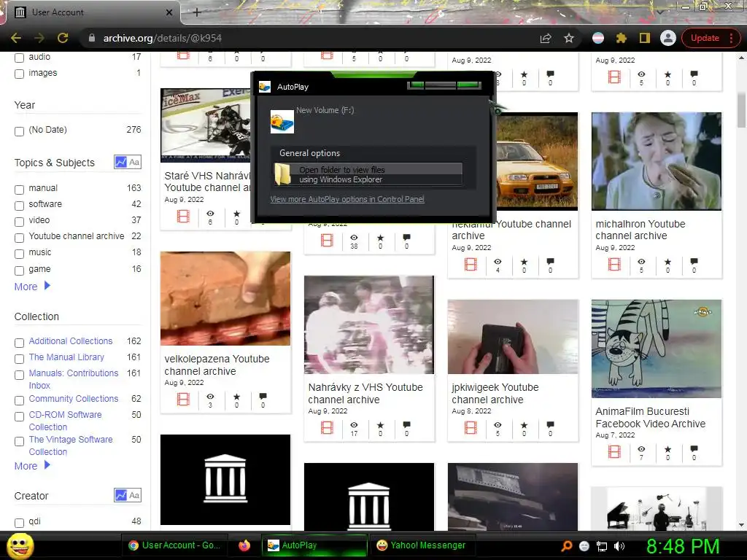This screenshot has height=560, width=747.
Task: Open the Chrome profile avatar
Action: coord(668,38)
